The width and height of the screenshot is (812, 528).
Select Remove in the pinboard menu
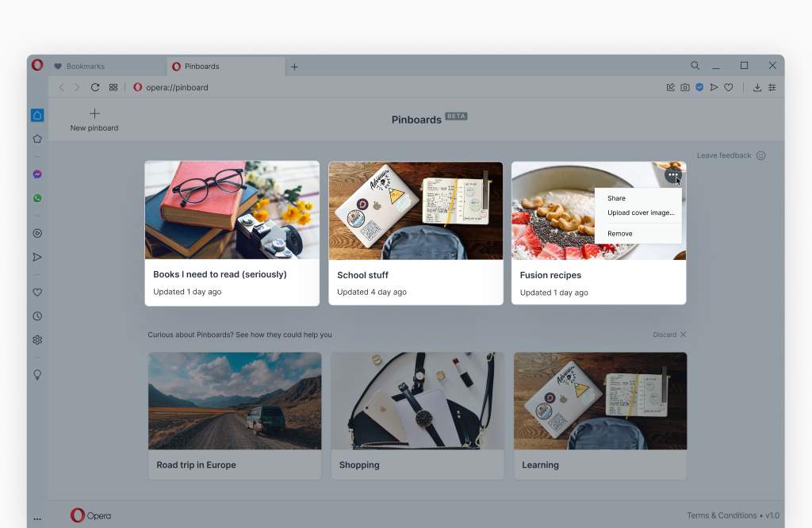(620, 234)
